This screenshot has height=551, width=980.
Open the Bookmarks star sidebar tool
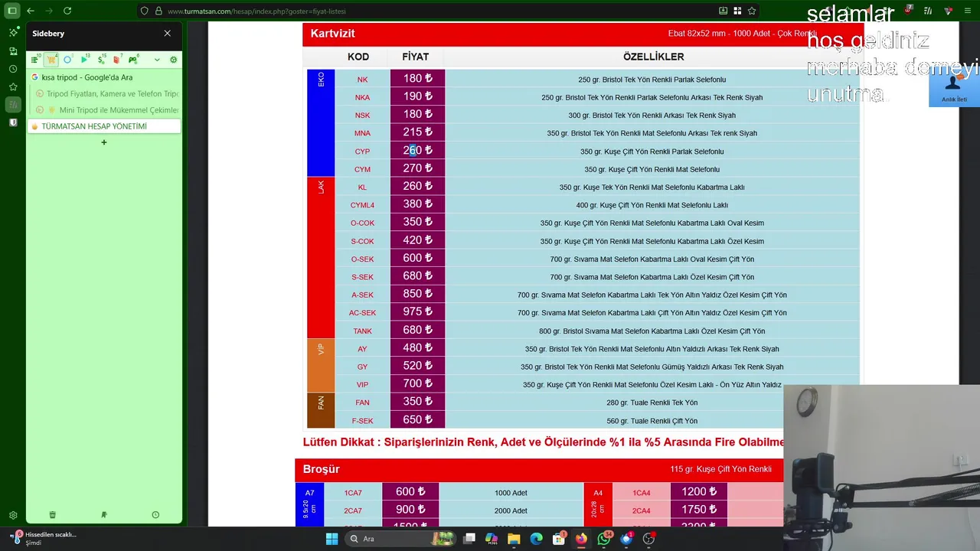tap(13, 86)
